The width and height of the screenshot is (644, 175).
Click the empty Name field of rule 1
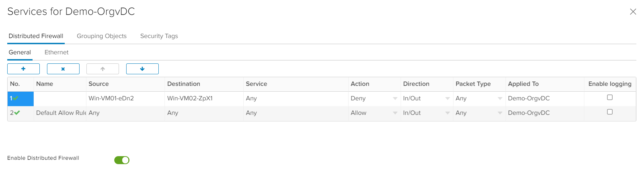coord(60,99)
